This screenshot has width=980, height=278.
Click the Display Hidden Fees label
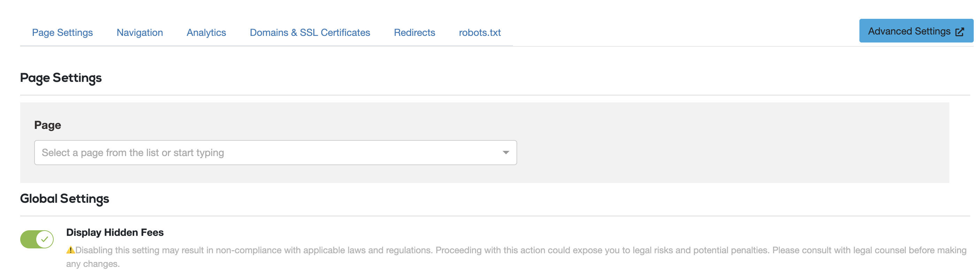point(115,232)
